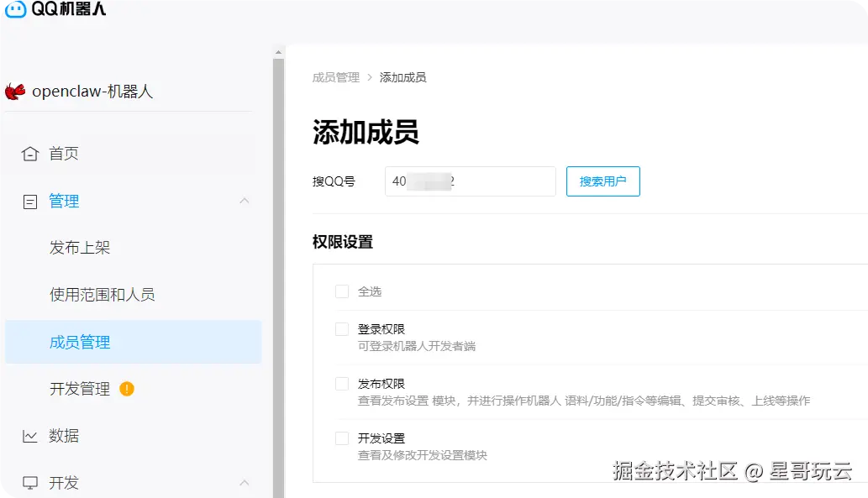Click the 查看及修改开发设置模块 description
This screenshot has width=868, height=498.
[x=423, y=455]
